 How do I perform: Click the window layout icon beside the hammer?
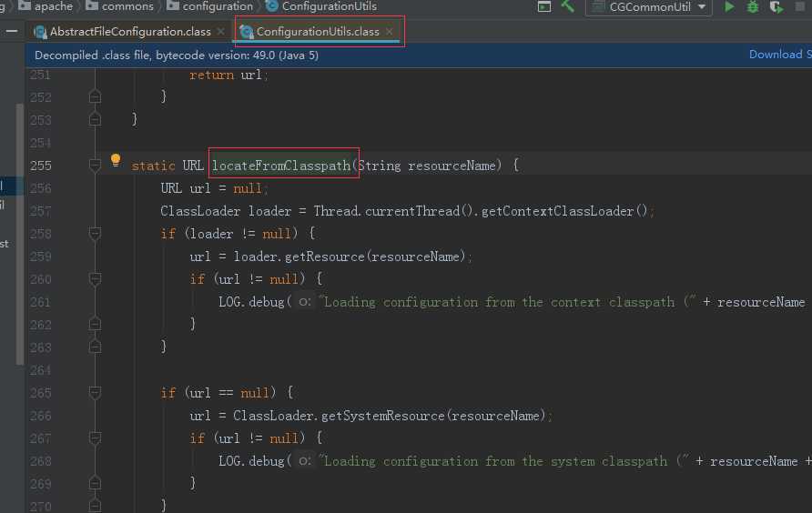544,6
